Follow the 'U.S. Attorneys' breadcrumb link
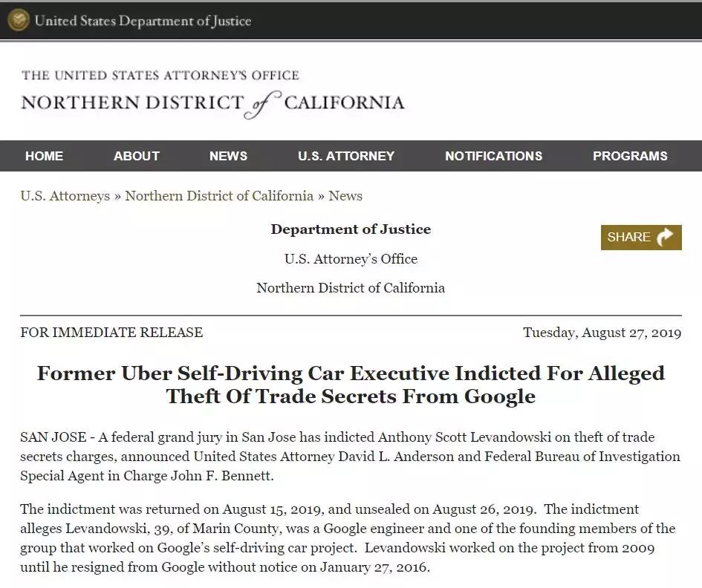The image size is (702, 588). click(x=65, y=196)
